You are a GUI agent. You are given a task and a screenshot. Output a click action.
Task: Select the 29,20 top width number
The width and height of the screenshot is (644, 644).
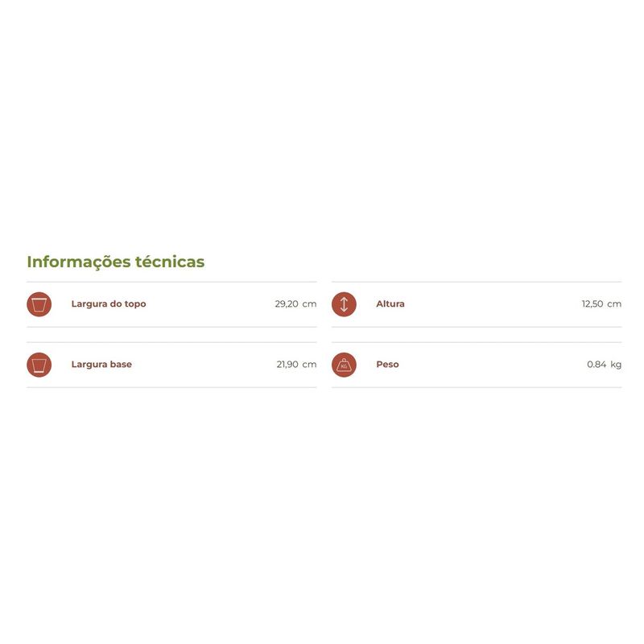[287, 304]
